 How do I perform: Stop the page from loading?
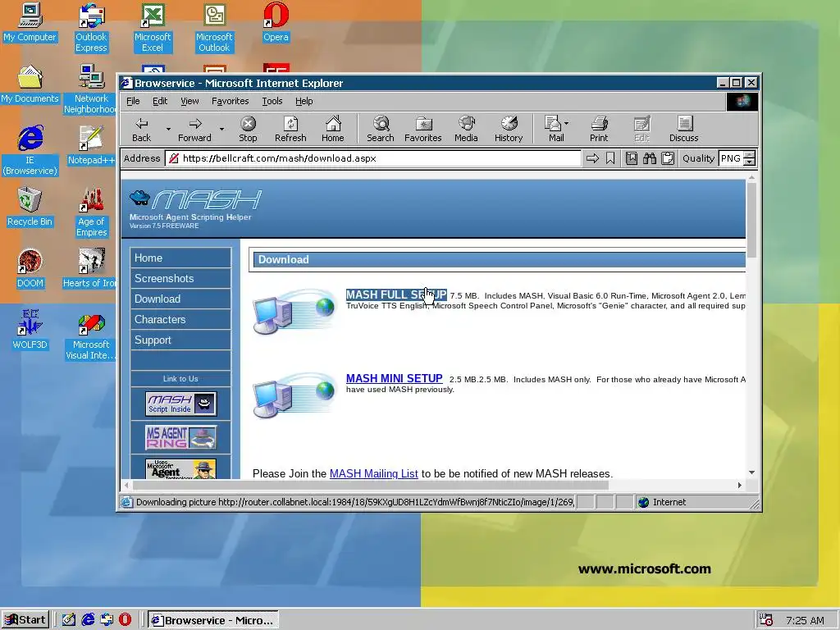(248, 129)
